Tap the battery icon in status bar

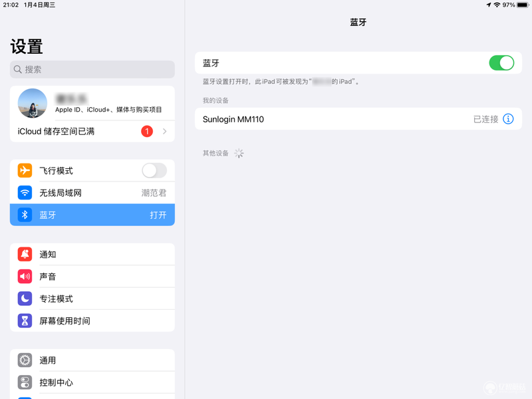click(x=523, y=5)
